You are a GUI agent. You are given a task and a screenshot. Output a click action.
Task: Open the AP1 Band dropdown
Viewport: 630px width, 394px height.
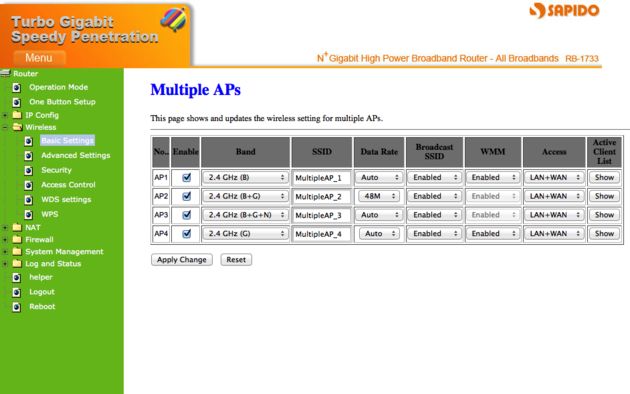(245, 178)
